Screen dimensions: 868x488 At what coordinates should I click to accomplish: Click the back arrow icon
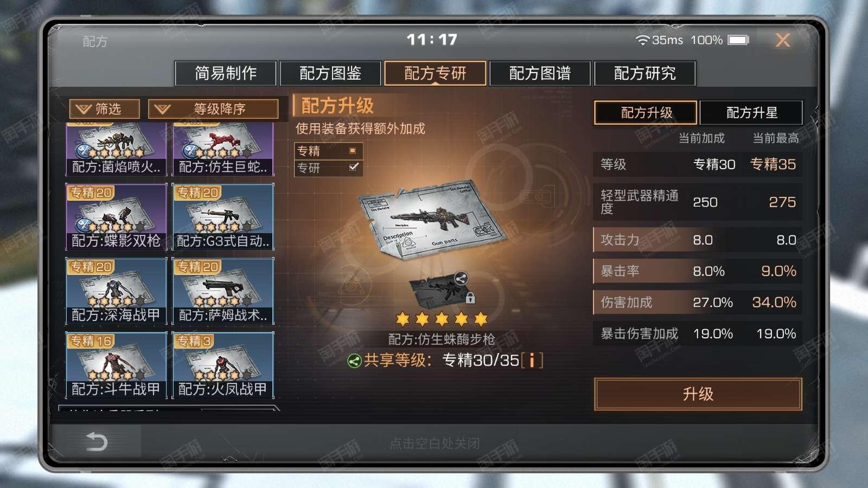[x=97, y=442]
